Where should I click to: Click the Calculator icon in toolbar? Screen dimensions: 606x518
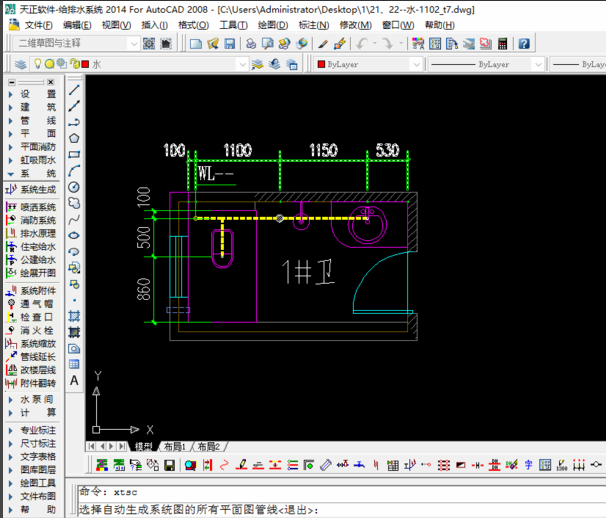[x=502, y=44]
